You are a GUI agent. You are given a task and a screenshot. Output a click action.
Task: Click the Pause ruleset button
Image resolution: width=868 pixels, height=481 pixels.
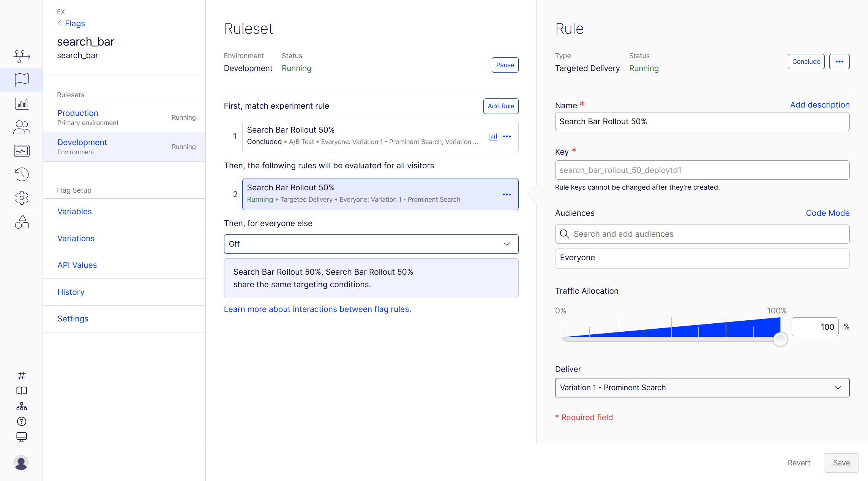coord(505,65)
